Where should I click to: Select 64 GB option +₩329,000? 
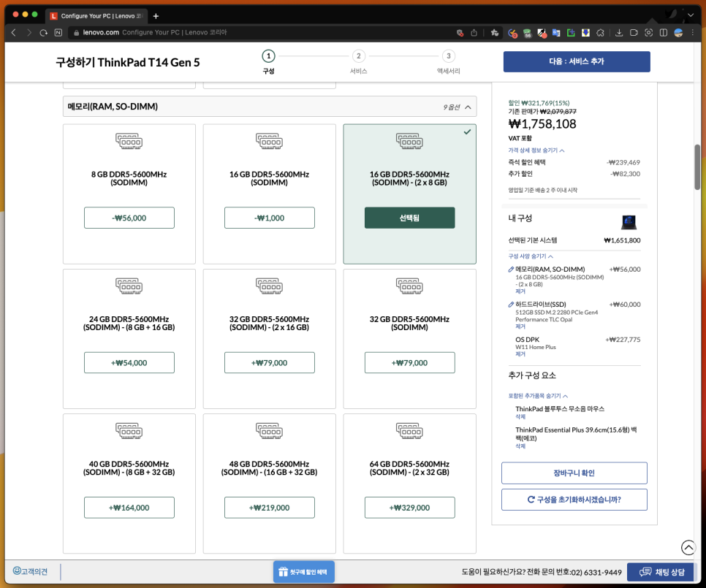click(x=410, y=508)
